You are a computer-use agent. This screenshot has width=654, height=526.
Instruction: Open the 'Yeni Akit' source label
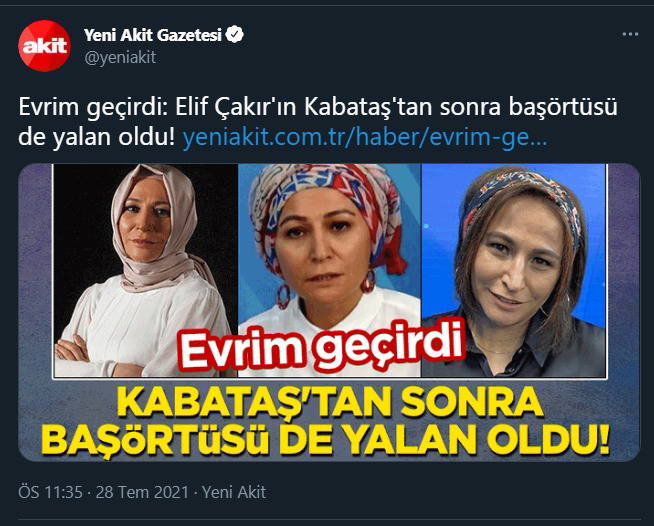pos(234,492)
